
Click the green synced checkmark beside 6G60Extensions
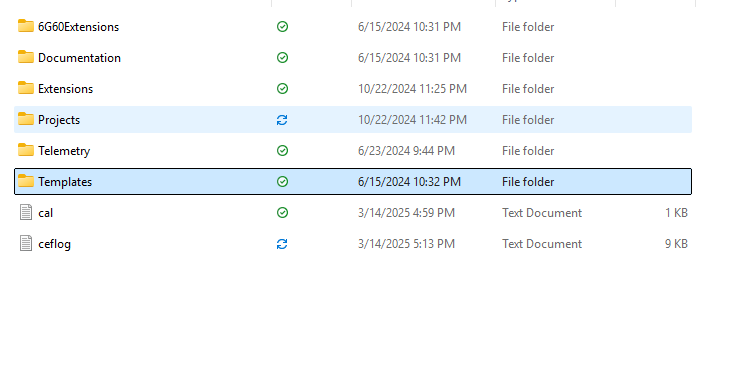[282, 27]
